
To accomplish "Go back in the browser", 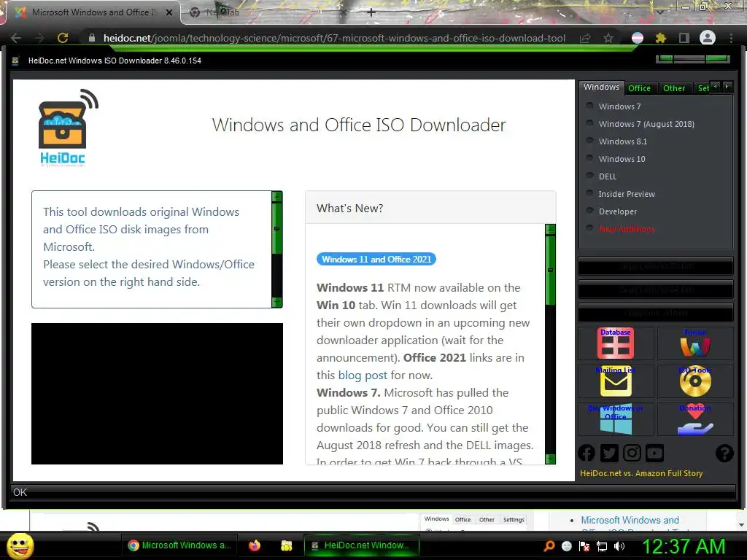I will (x=16, y=38).
